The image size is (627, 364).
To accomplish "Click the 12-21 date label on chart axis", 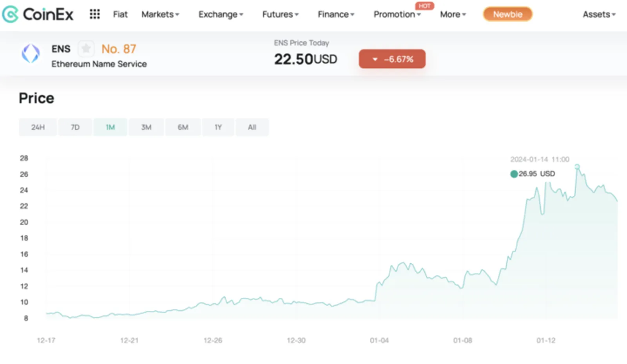I will coord(129,340).
